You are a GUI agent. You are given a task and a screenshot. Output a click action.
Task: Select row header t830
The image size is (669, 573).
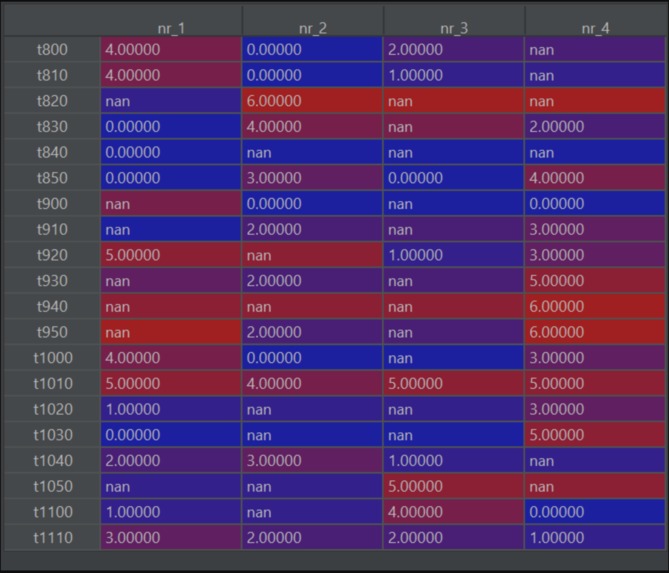click(x=52, y=126)
